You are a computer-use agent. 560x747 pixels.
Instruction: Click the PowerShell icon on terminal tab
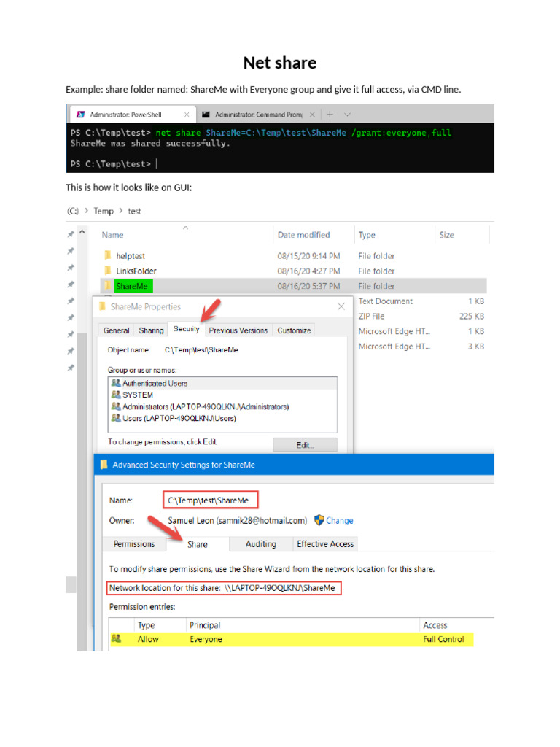tap(81, 115)
